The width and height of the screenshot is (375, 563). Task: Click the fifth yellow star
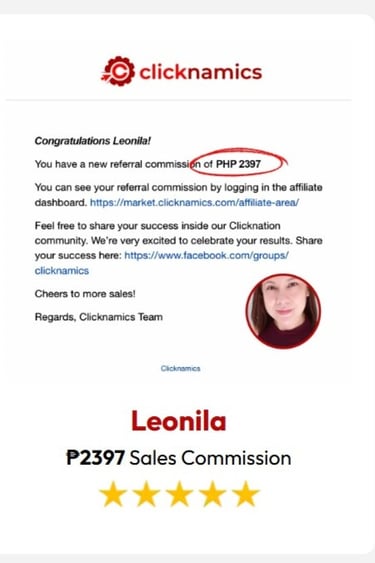tap(246, 494)
